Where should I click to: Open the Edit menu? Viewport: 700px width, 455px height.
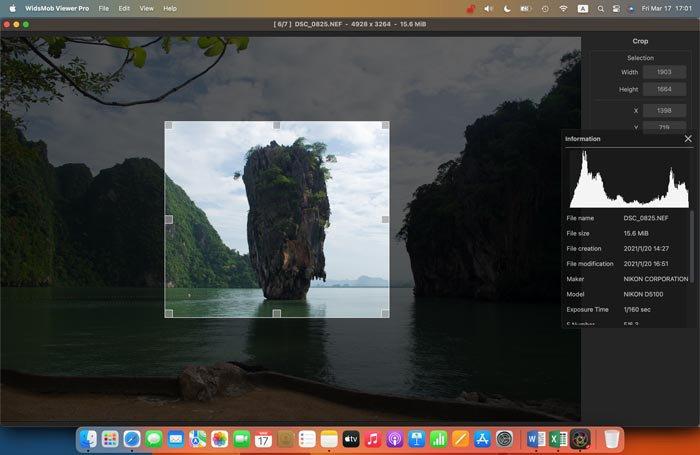pyautogui.click(x=124, y=8)
